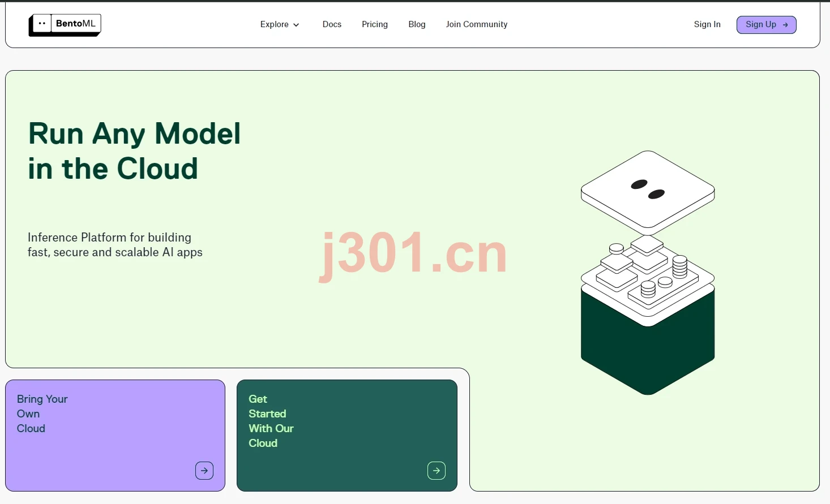The height and width of the screenshot is (504, 830).
Task: Click the BentoML logo
Action: point(65,25)
